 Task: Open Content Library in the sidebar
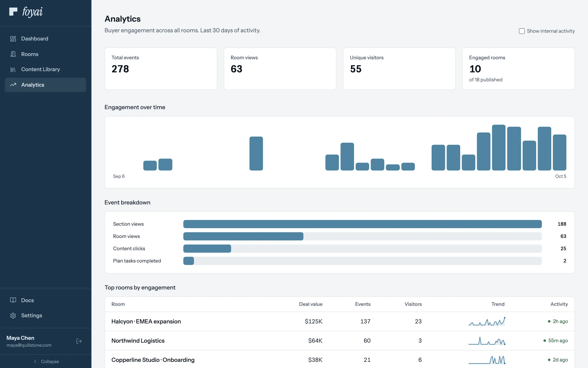(46, 69)
